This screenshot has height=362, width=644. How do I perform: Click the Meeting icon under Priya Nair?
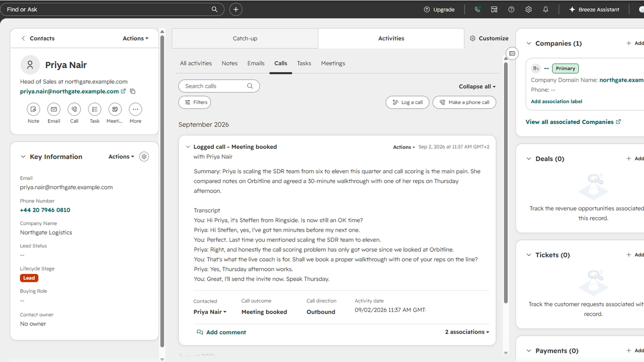coord(115,109)
